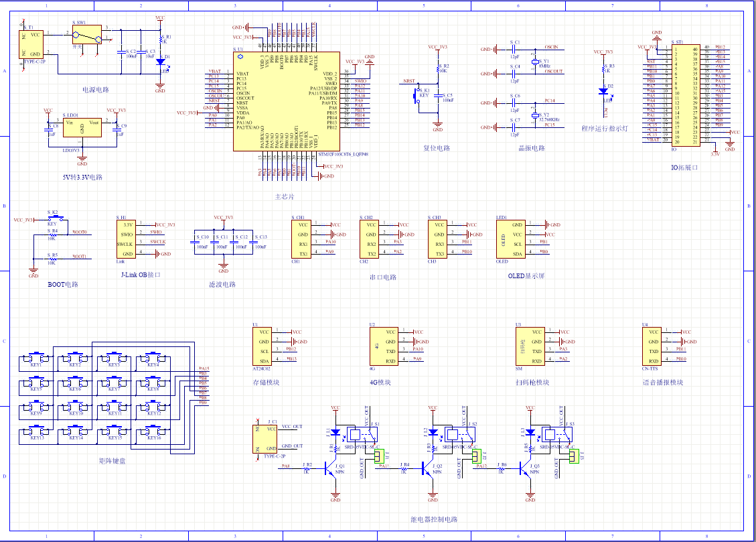Select the S_T1 TYPE-C power connector
756x542 pixels.
tap(31, 44)
